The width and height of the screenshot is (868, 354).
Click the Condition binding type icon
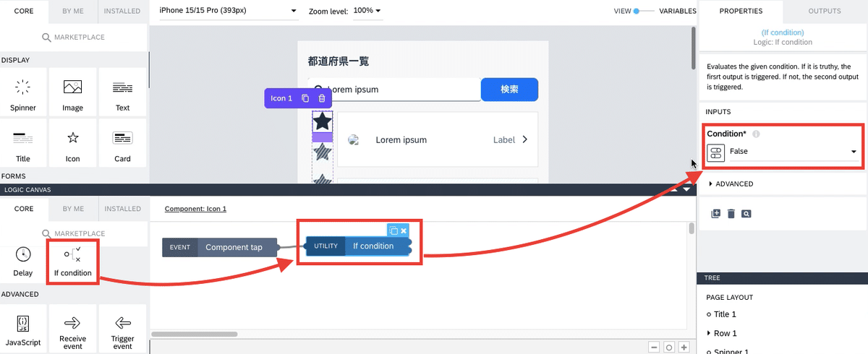[x=715, y=152]
